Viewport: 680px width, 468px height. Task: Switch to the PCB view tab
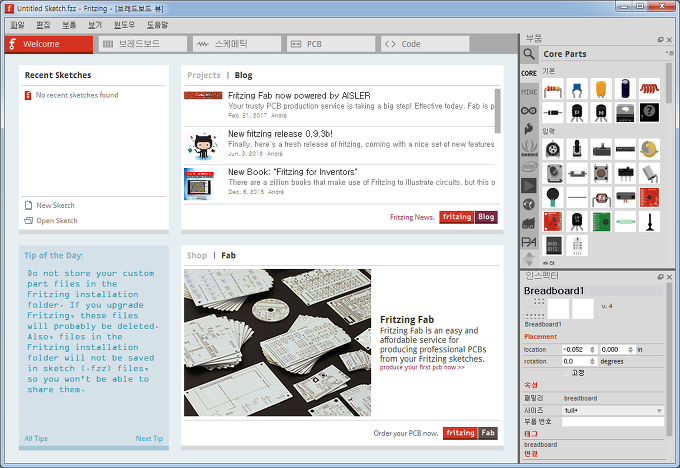(x=331, y=44)
